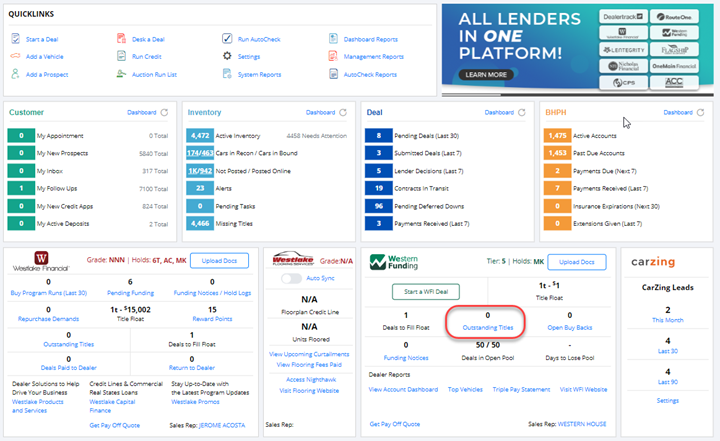Open the Triple Pay Statement link
This screenshot has height=441, width=720.
(521, 390)
